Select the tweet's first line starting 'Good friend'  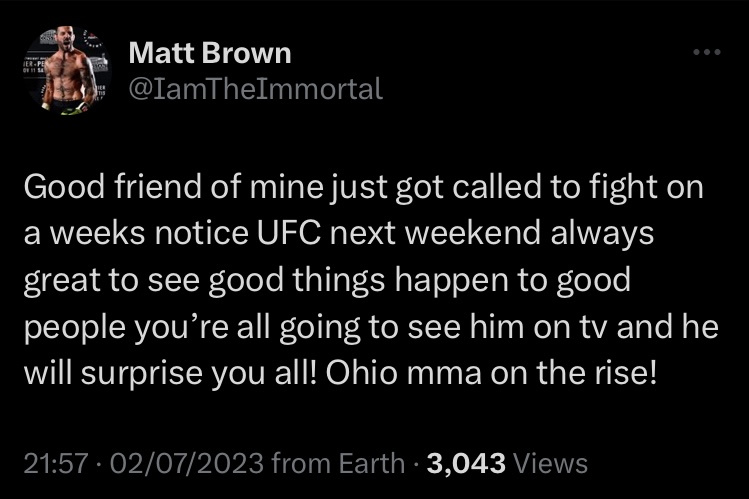point(364,187)
